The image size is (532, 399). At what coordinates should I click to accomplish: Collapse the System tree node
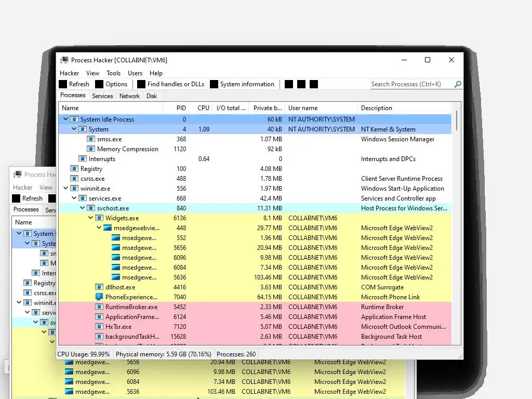[74, 129]
